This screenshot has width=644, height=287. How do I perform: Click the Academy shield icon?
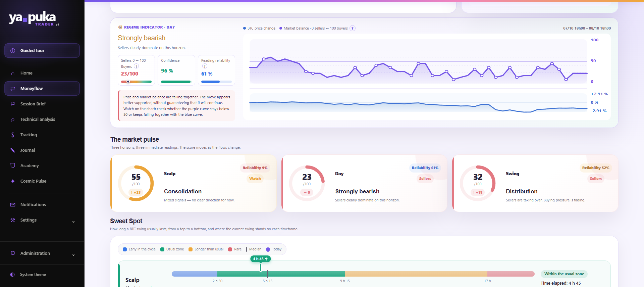tap(13, 166)
